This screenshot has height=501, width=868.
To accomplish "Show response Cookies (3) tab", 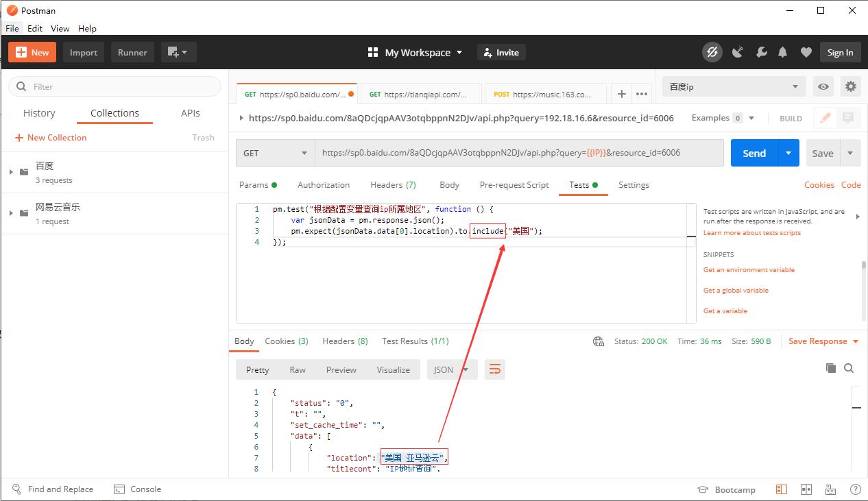I will pos(287,341).
